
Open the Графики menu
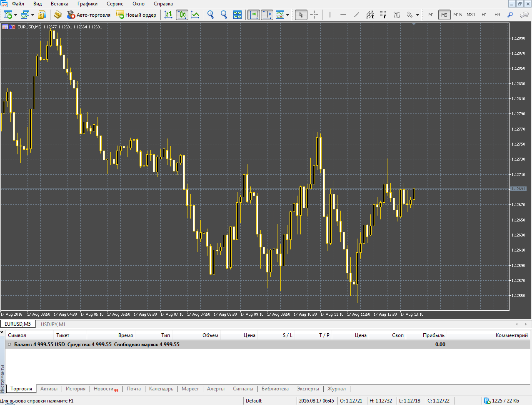coord(87,4)
